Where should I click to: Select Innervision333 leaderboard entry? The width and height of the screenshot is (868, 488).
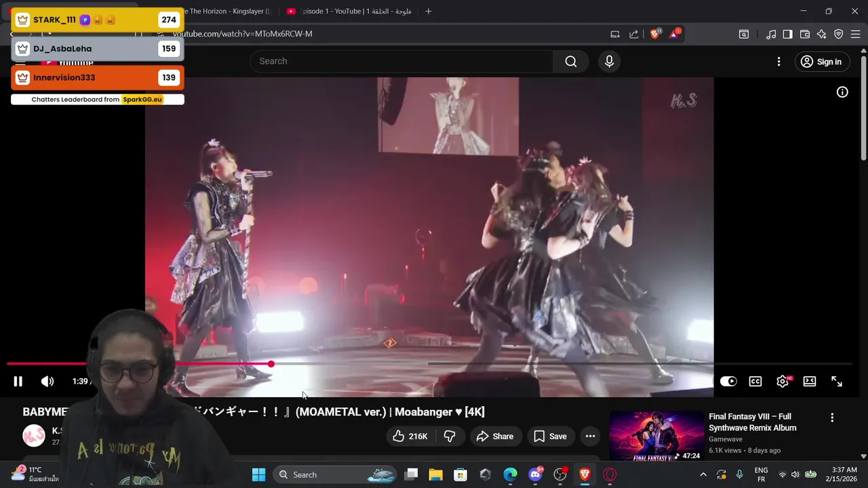pyautogui.click(x=98, y=77)
